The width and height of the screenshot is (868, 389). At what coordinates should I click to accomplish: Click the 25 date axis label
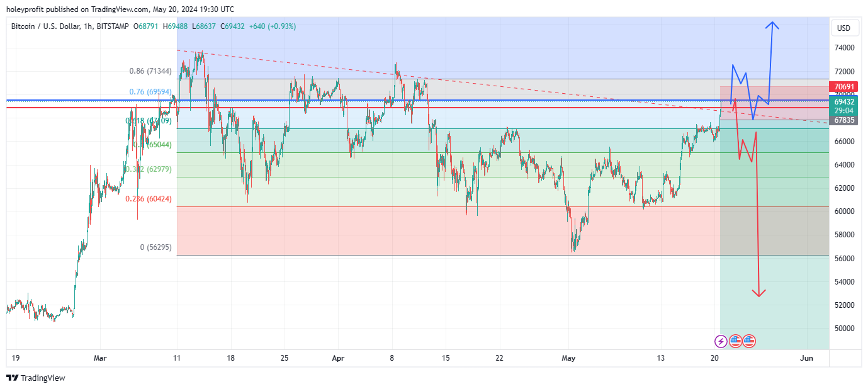coord(285,358)
